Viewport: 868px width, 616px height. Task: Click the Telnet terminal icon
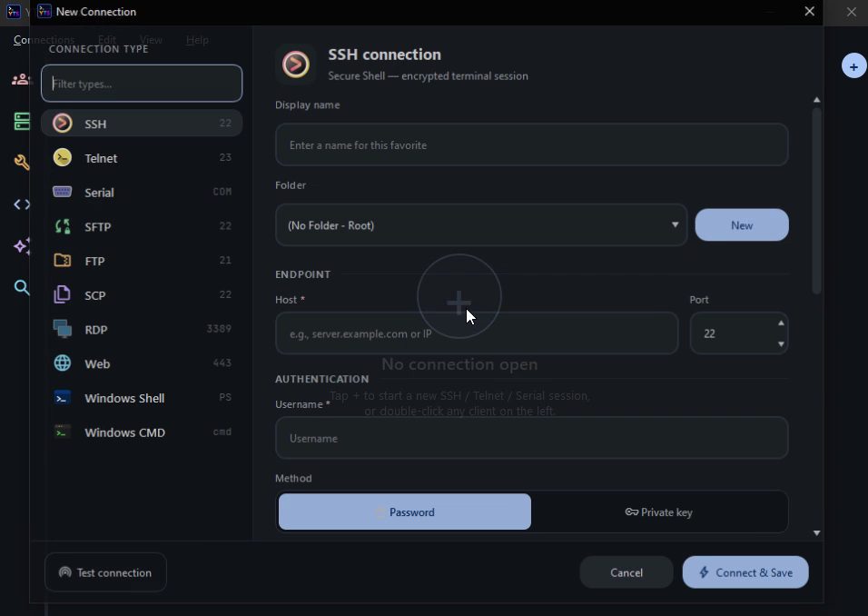pos(63,157)
